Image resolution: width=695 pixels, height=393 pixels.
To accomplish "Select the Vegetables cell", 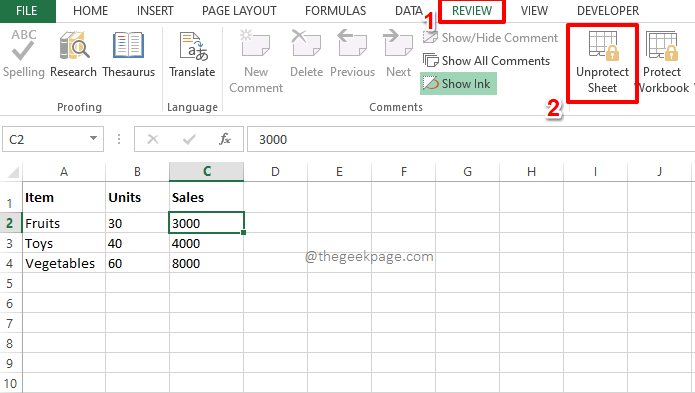I will (x=64, y=263).
